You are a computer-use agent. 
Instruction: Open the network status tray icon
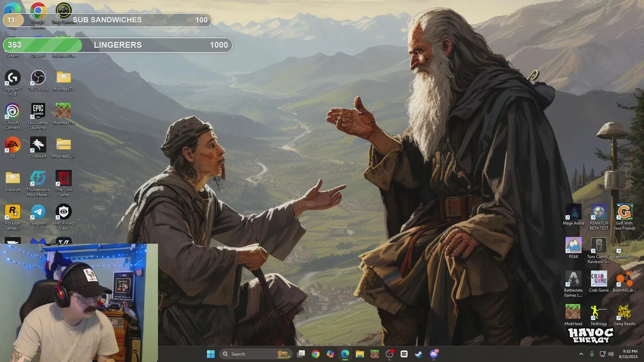tap(602, 354)
